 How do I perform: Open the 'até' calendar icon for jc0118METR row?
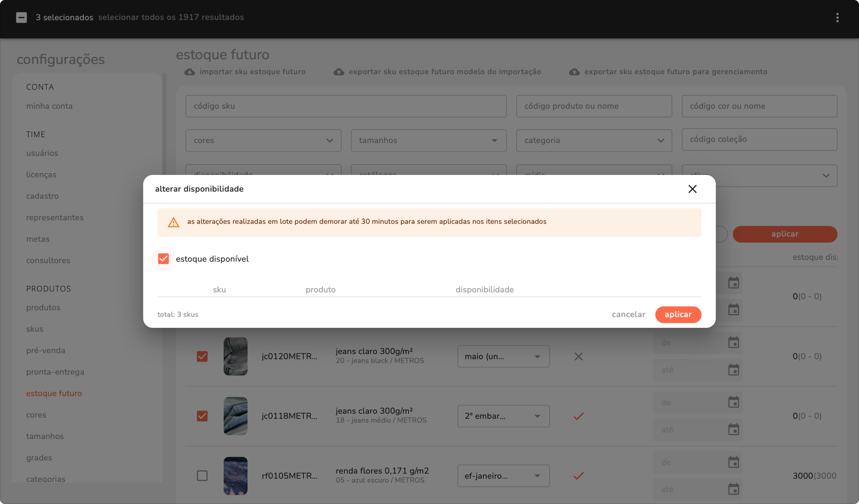tap(733, 430)
